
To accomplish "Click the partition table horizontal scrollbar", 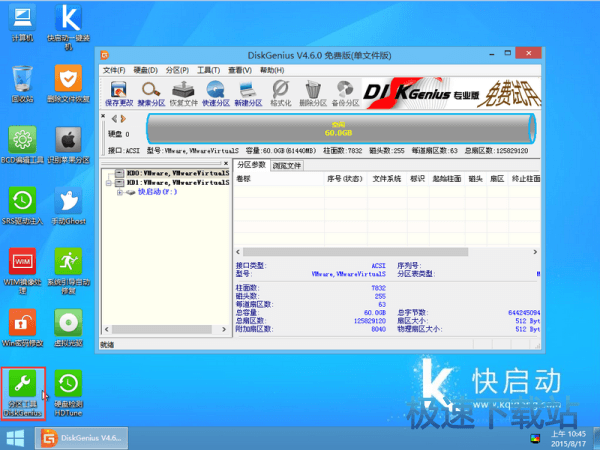I will [355, 252].
